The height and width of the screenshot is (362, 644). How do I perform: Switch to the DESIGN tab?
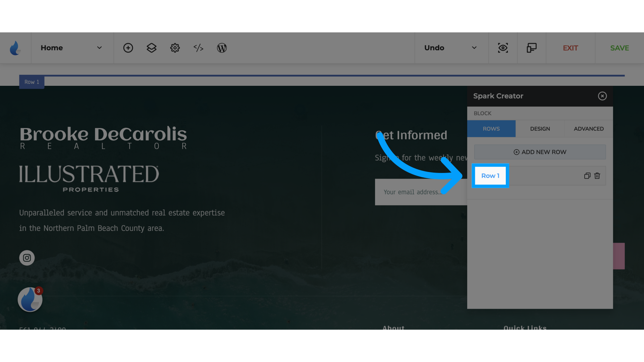[x=540, y=129]
